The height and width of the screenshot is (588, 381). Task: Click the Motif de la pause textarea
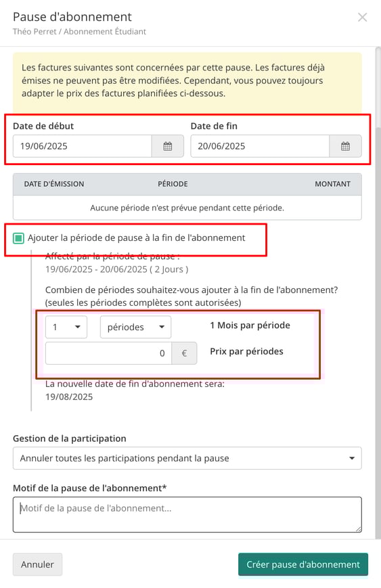pos(187,514)
